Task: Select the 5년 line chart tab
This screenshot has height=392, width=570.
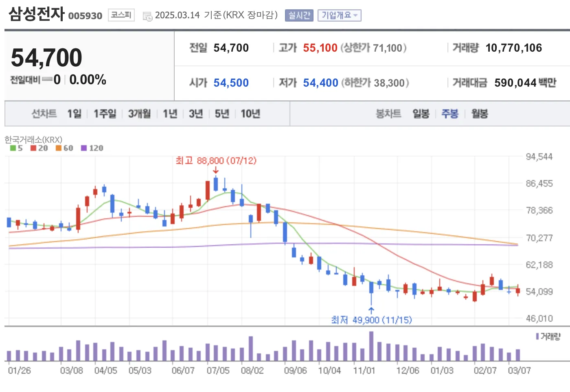Action: click(222, 113)
